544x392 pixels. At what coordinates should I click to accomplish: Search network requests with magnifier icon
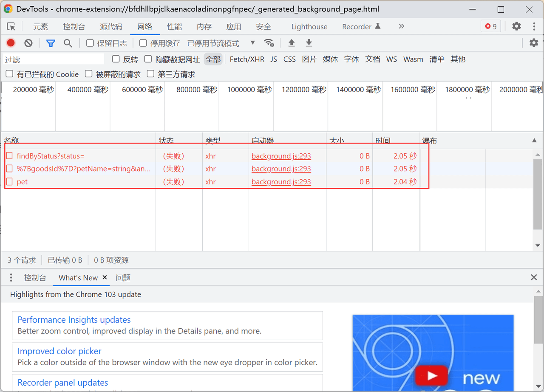pyautogui.click(x=68, y=43)
